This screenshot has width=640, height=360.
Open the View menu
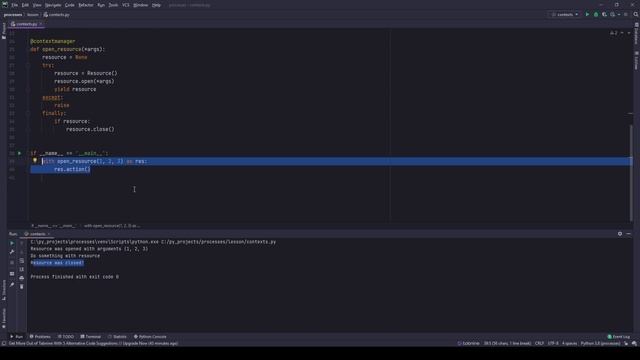(37, 5)
